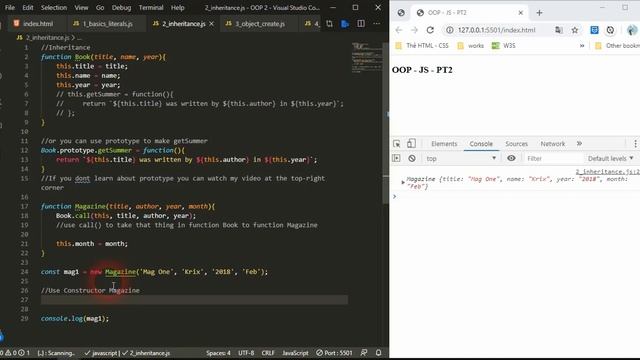Open the View menu
The height and width of the screenshot is (360, 640).
coord(81,7)
